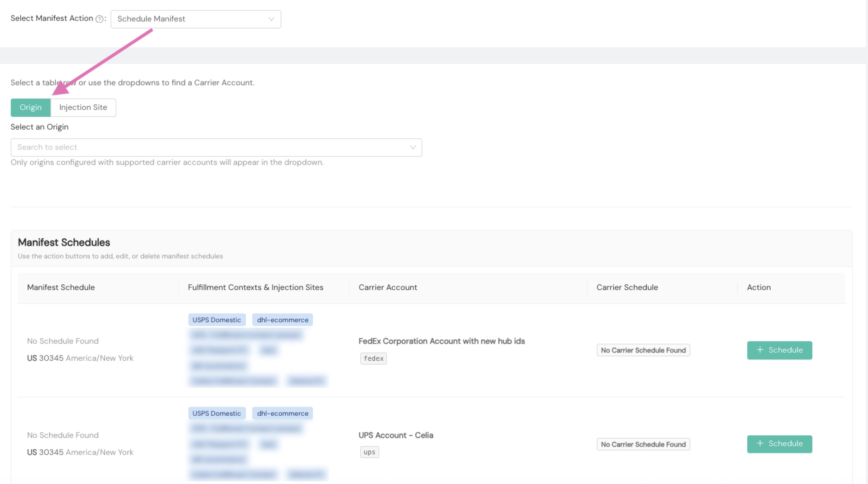Expand the origin dropdown arrow
Viewport: 868px width, 484px height.
tap(413, 147)
